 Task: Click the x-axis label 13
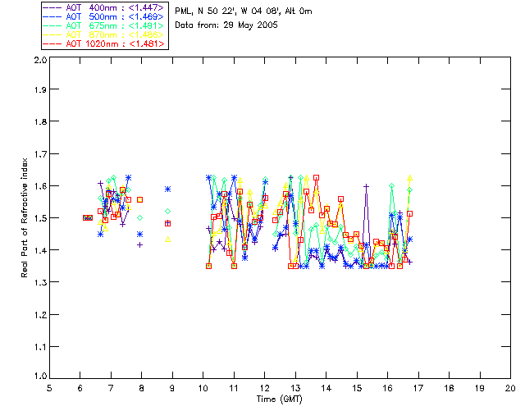coord(295,388)
